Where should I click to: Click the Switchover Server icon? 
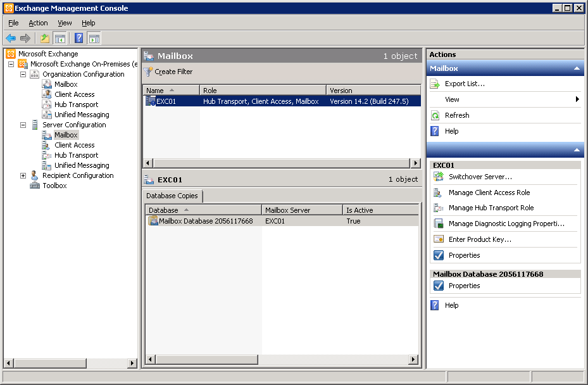point(439,177)
